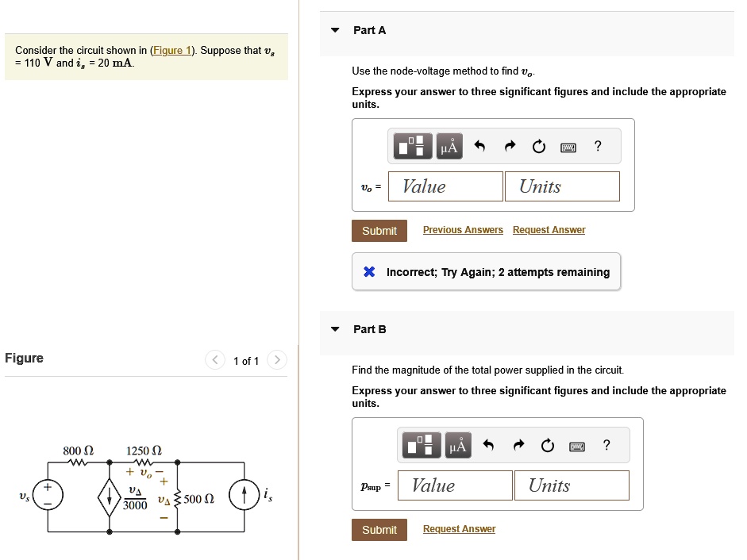
Task: Click the vo Units input field
Action: pyautogui.click(x=562, y=186)
